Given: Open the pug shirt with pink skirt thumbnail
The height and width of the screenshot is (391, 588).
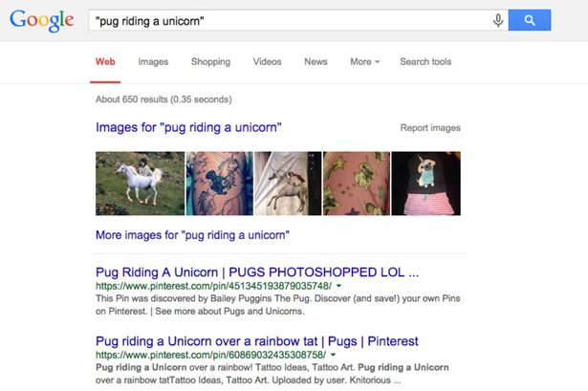Looking at the screenshot, I should (x=426, y=184).
